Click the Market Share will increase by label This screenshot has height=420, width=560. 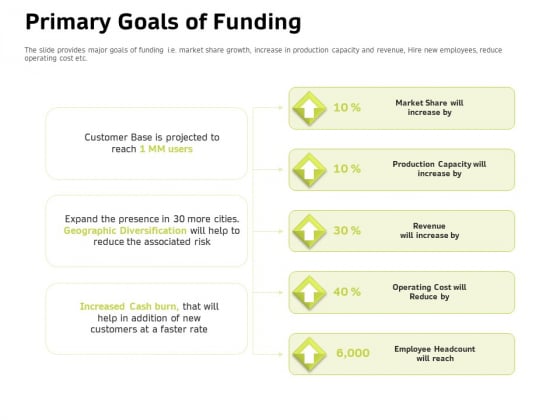(429, 108)
